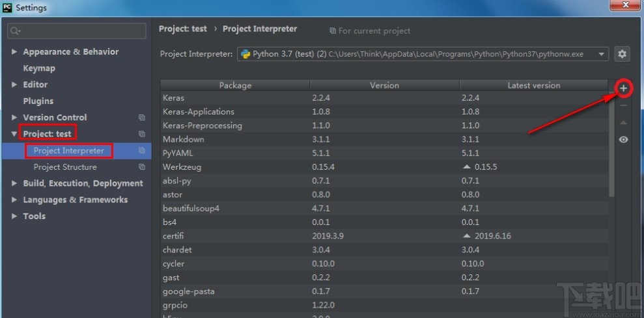Screen dimensions: 644x318
Task: Open the Project Interpreter dropdown
Action: pyautogui.click(x=602, y=54)
